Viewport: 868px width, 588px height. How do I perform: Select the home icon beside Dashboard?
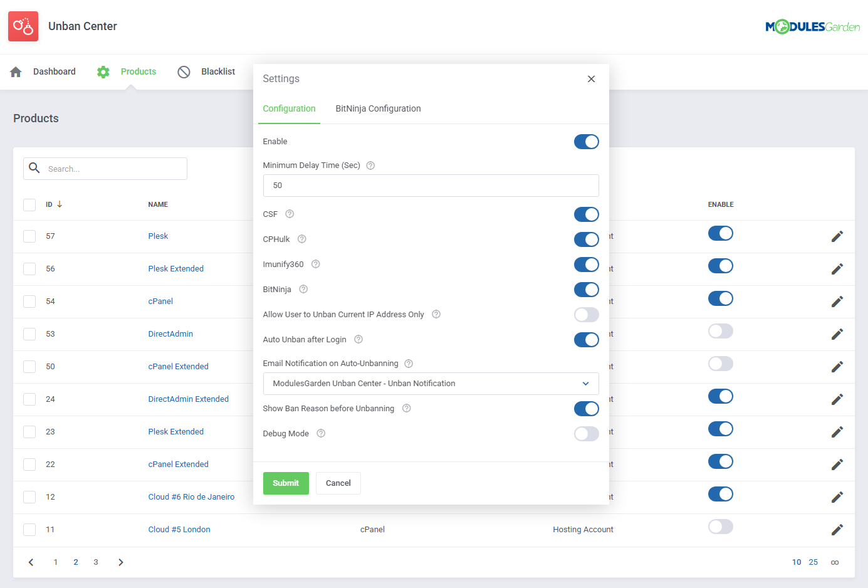pyautogui.click(x=14, y=71)
